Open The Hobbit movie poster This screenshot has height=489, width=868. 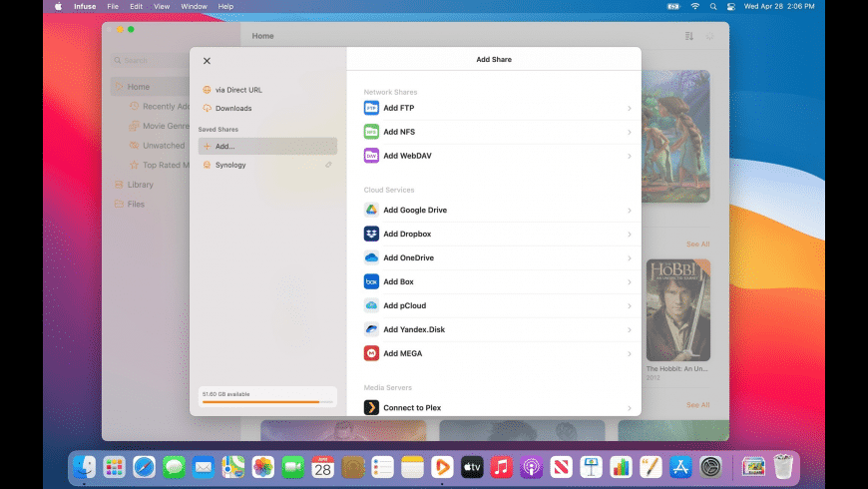677,310
